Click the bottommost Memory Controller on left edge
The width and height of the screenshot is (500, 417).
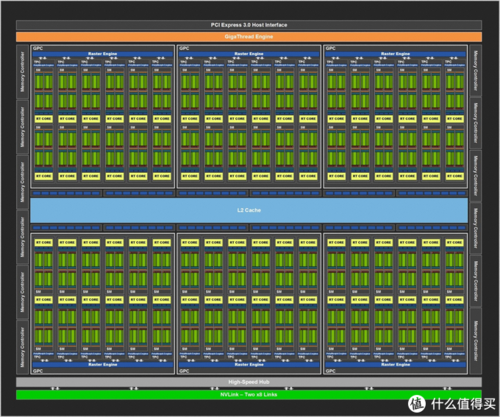[22, 347]
